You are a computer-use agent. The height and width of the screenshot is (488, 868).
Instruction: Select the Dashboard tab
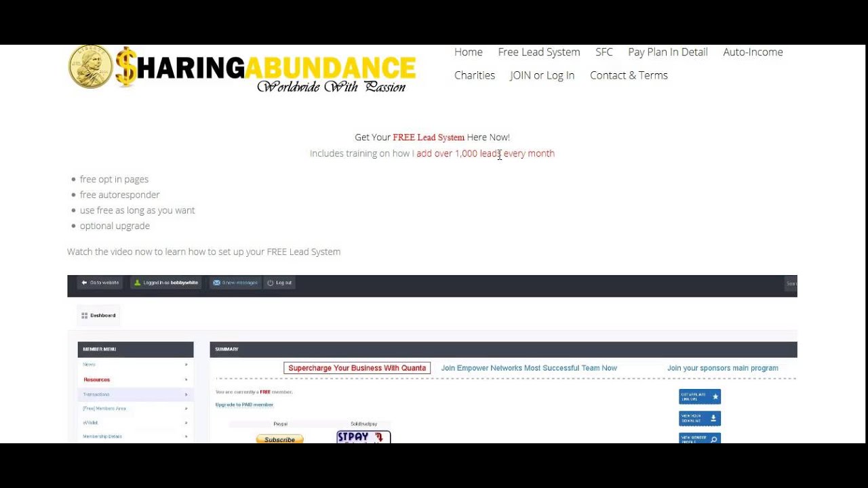coord(98,315)
